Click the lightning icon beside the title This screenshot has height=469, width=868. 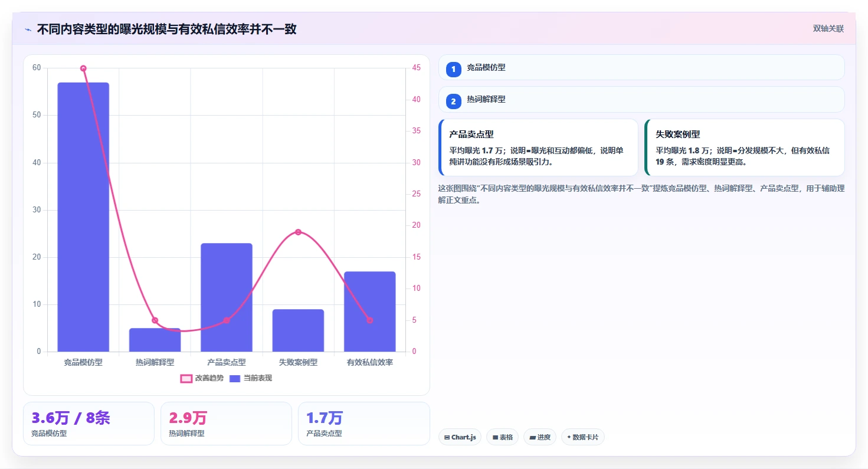(28, 29)
